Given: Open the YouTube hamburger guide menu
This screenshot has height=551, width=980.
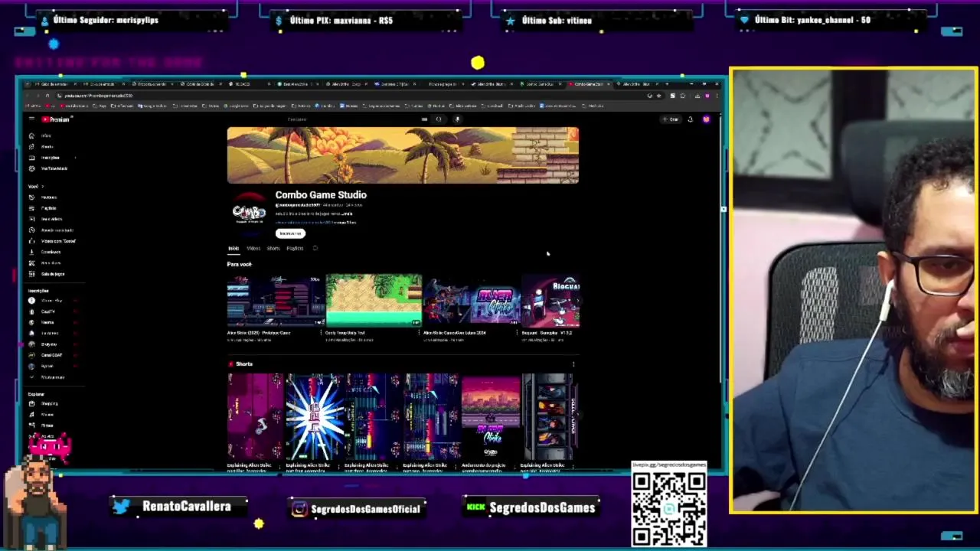Looking at the screenshot, I should tap(31, 119).
